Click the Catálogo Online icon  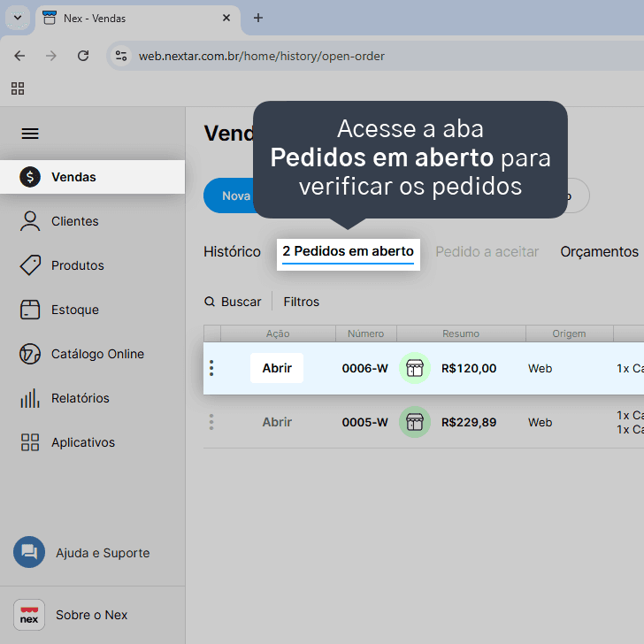[30, 354]
